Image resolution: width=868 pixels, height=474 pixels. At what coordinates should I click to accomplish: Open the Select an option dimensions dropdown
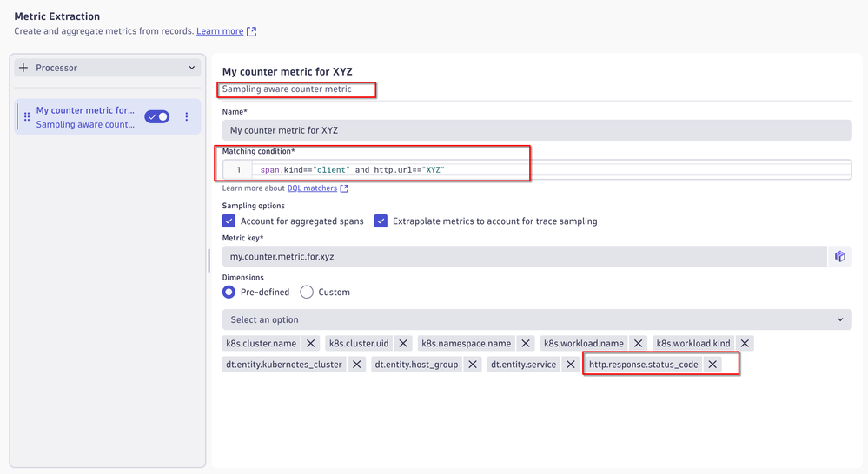click(536, 319)
